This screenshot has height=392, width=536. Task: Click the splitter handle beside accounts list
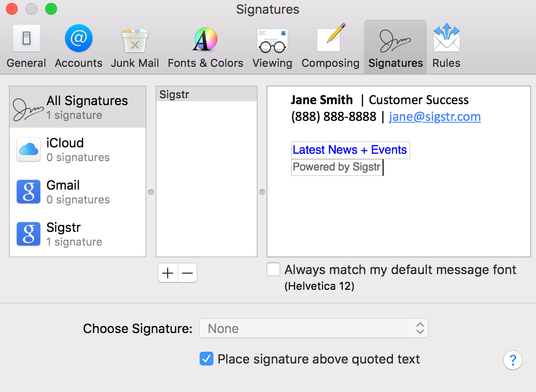tap(151, 192)
